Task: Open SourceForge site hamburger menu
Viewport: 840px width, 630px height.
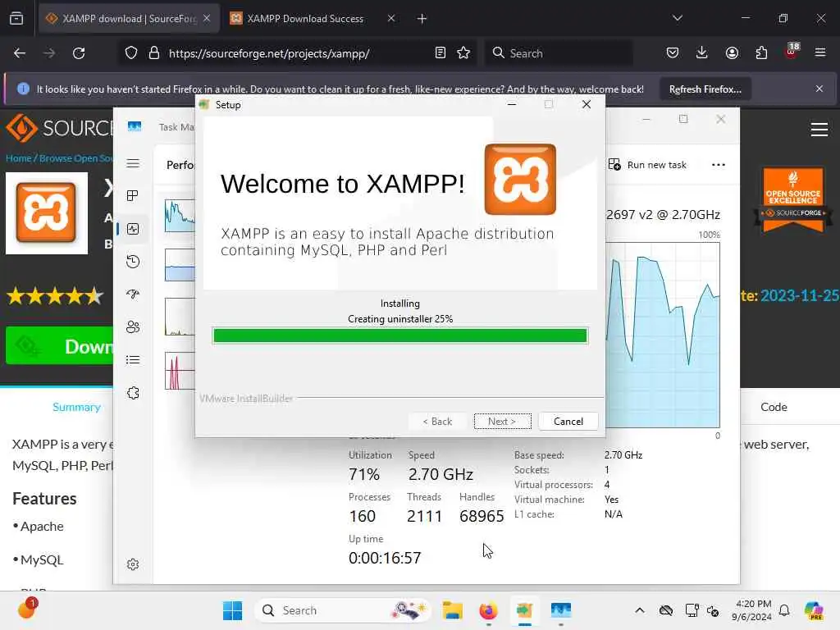Action: click(x=819, y=130)
